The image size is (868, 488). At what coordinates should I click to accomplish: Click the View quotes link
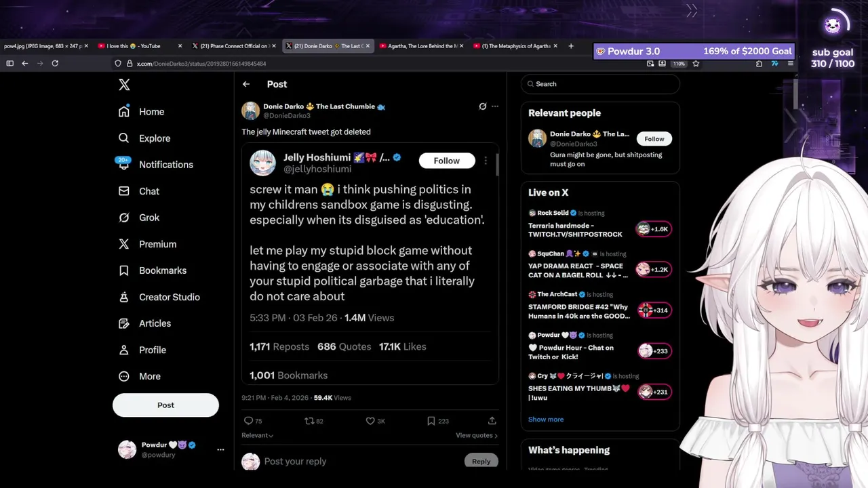(476, 435)
